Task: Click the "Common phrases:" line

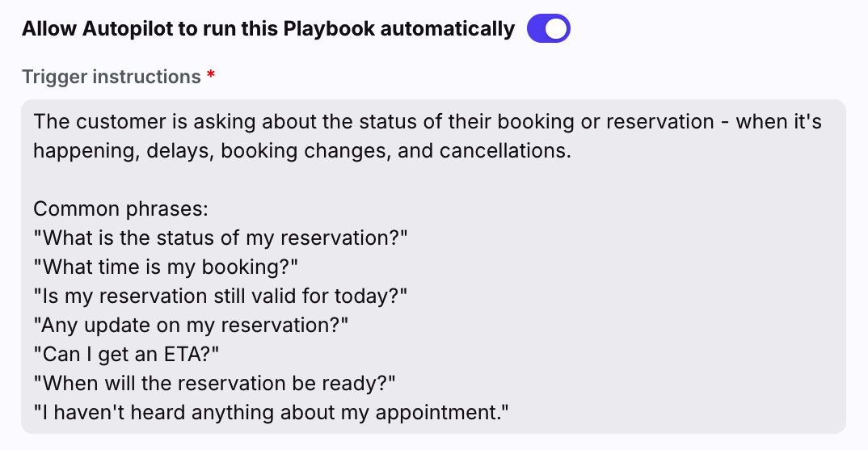Action: 120,209
